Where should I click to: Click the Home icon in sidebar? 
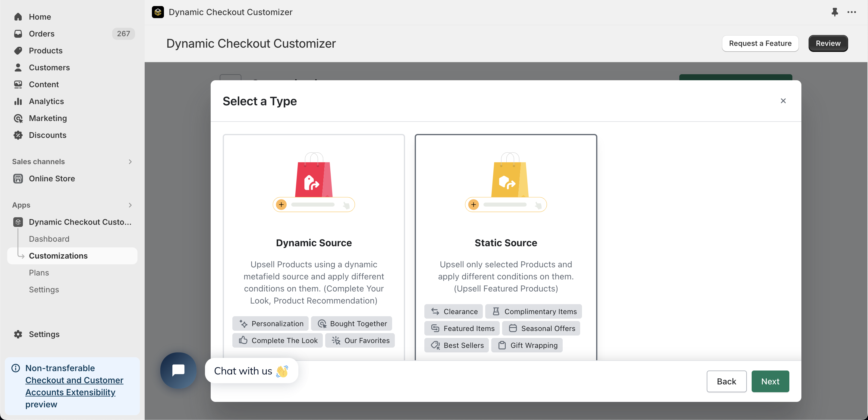pyautogui.click(x=18, y=17)
